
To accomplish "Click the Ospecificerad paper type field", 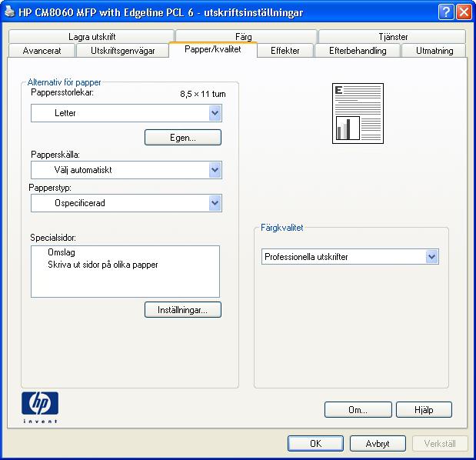I will click(x=126, y=203).
